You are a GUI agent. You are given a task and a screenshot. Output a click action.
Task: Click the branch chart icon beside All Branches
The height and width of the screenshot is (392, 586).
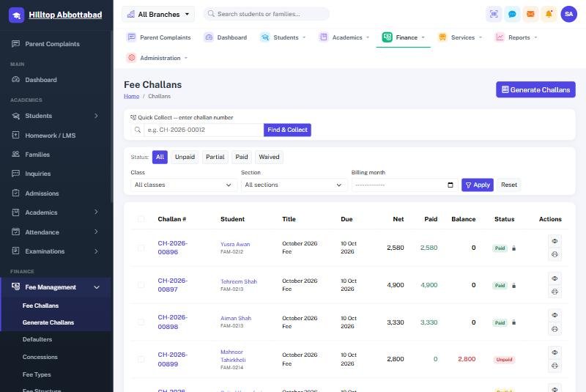tap(131, 14)
